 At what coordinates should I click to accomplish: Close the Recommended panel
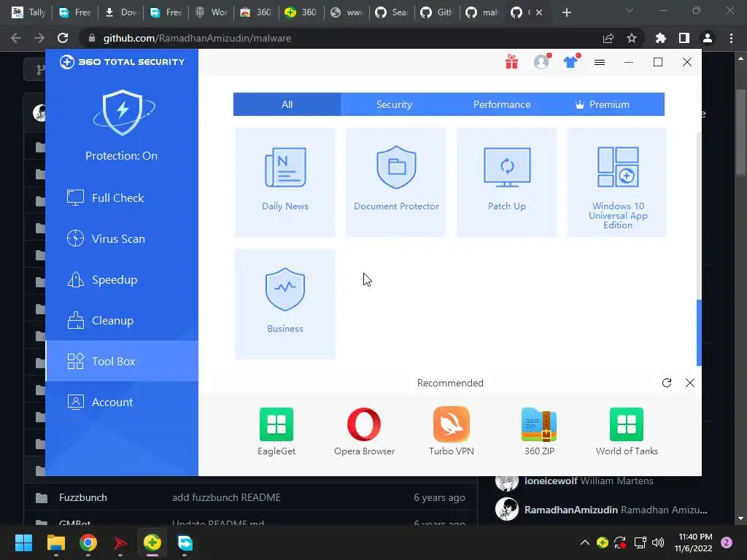[690, 383]
